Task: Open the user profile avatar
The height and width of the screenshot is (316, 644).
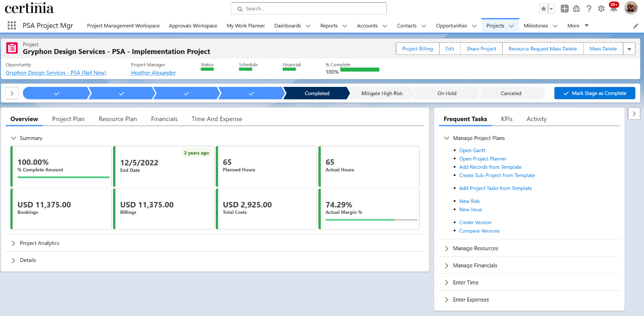Action: (631, 8)
